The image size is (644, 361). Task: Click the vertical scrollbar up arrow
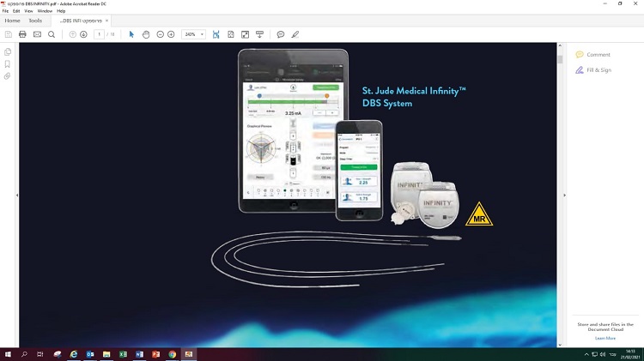560,45
